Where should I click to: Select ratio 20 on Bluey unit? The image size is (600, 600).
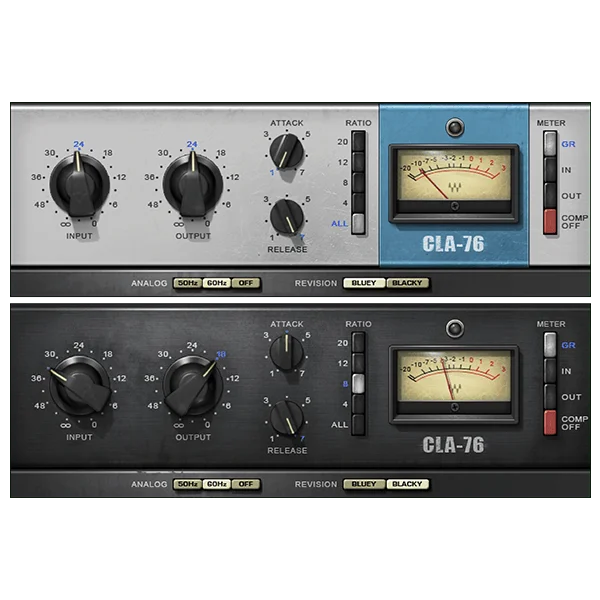click(359, 142)
